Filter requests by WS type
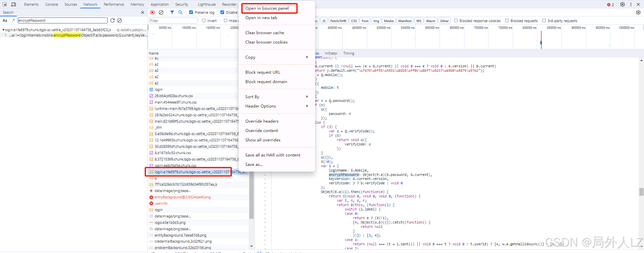Screen dimensions: 644x253 coord(419,21)
